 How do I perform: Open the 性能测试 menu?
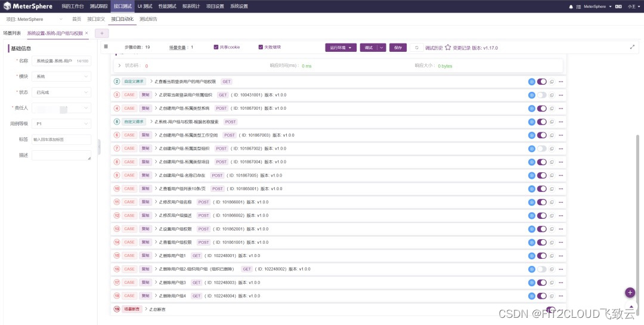[168, 7]
